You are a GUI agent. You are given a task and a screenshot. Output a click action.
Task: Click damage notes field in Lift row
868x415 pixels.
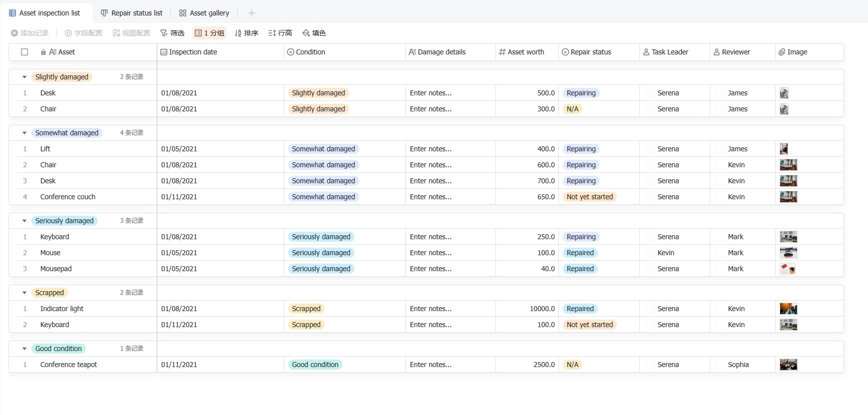click(450, 149)
